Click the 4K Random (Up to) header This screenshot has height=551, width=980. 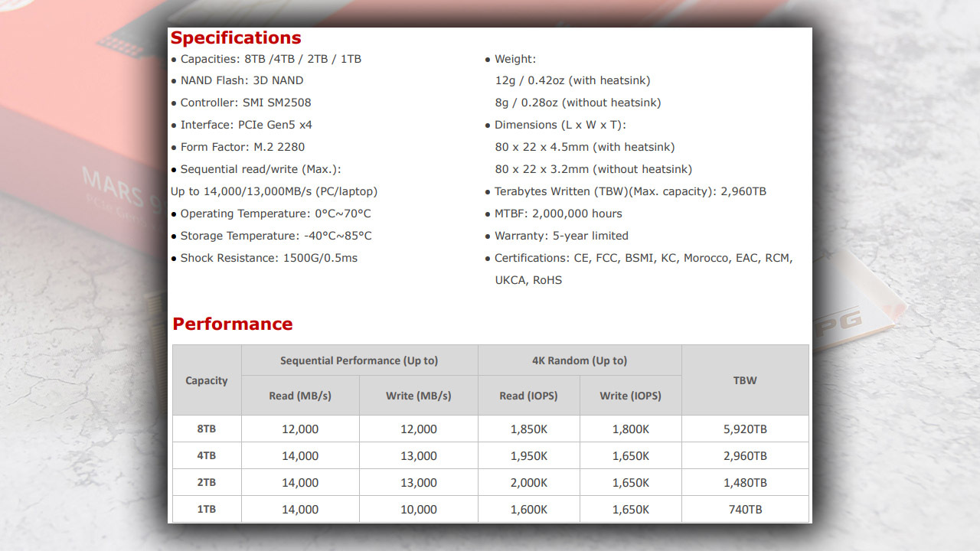click(x=580, y=360)
